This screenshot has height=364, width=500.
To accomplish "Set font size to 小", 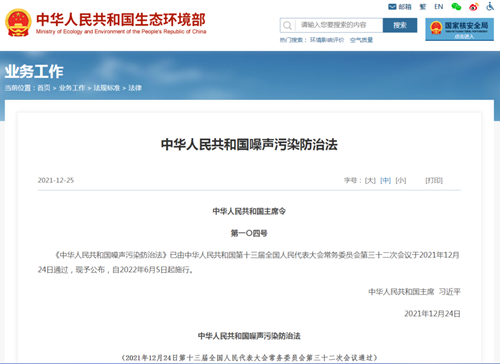I will click(401, 180).
